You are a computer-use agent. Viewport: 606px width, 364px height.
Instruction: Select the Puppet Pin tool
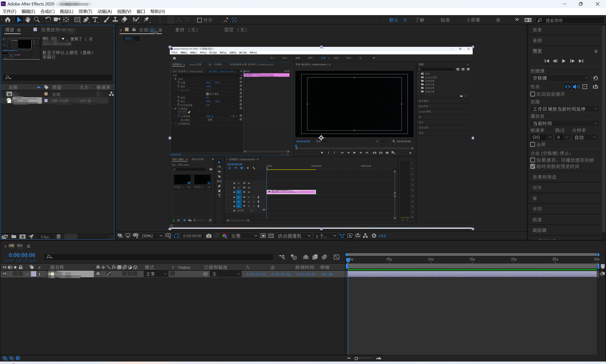[147, 20]
